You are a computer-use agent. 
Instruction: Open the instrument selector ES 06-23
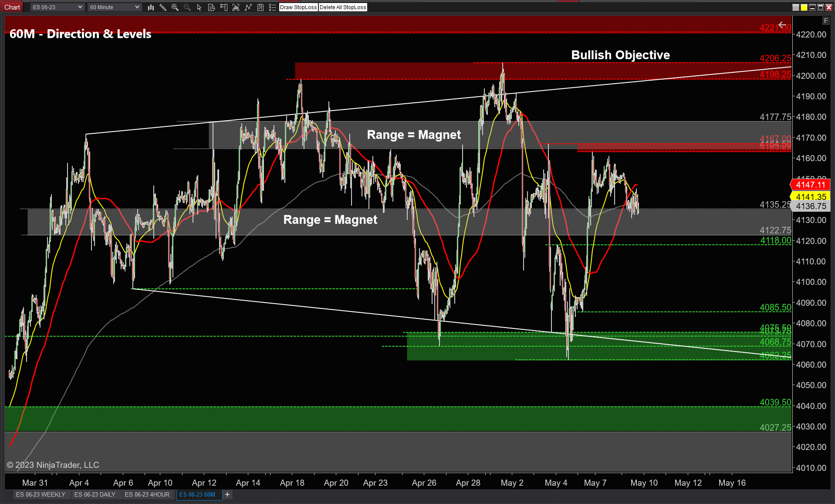point(57,7)
